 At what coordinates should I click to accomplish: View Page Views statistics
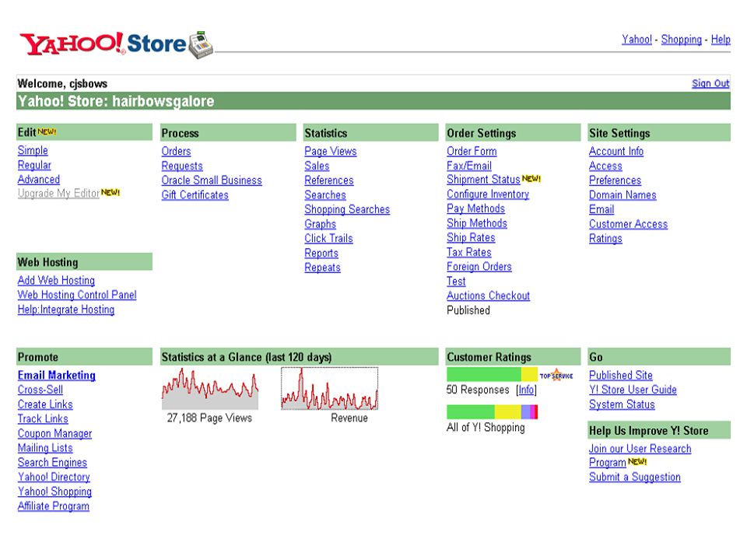(331, 152)
